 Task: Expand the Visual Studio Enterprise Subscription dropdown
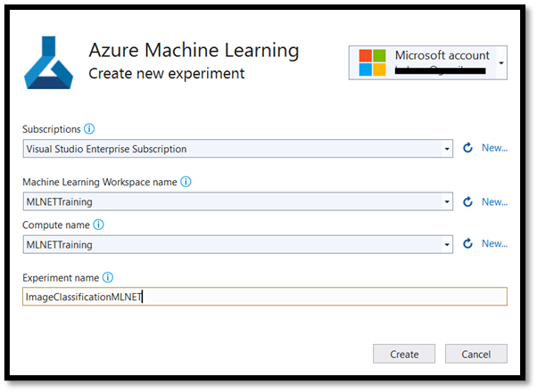[446, 149]
